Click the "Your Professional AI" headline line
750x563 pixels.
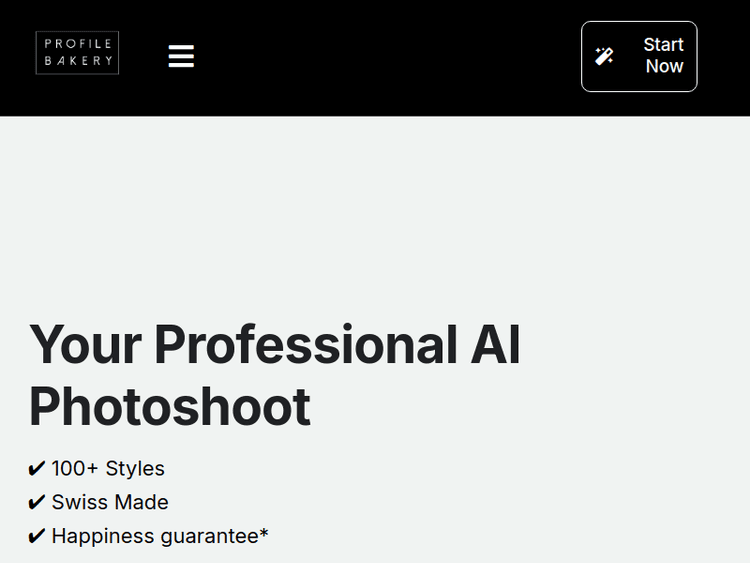(x=274, y=345)
